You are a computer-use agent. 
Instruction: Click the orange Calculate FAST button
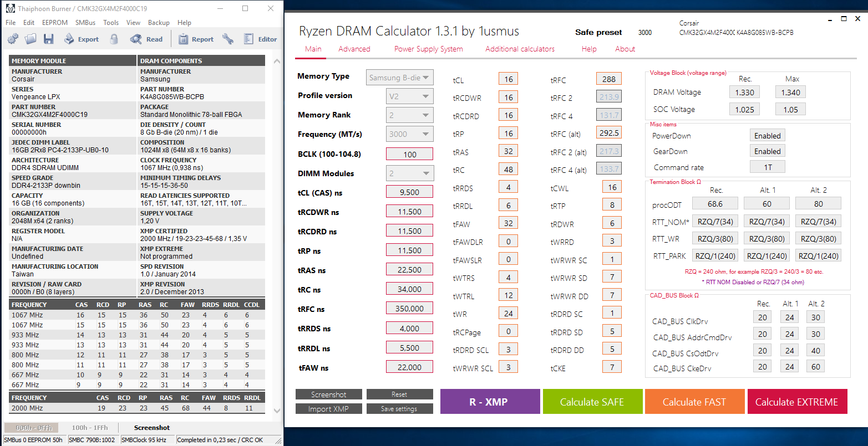tap(694, 402)
